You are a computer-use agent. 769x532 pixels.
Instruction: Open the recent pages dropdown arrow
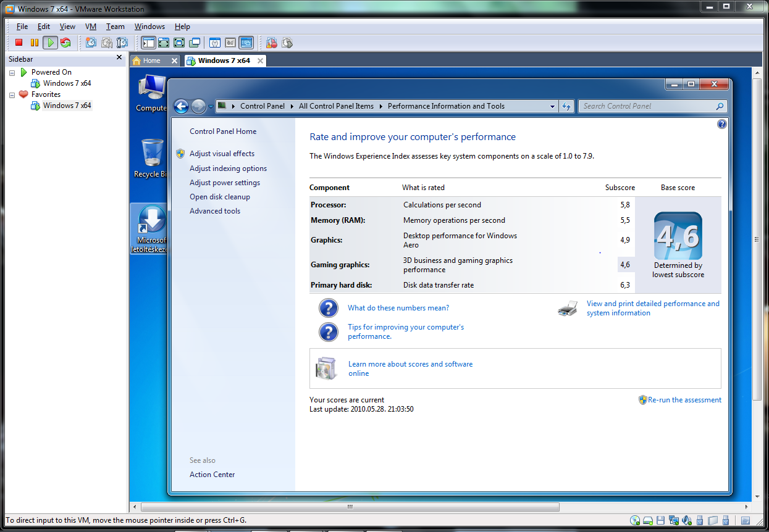click(x=211, y=106)
